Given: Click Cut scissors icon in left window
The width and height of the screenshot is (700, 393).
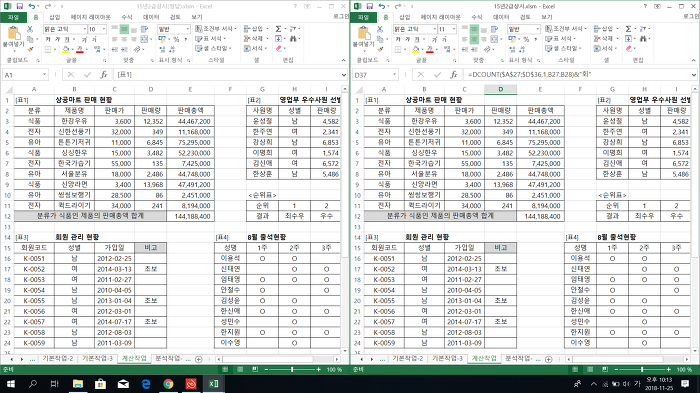Looking at the screenshot, I should click(x=30, y=29).
